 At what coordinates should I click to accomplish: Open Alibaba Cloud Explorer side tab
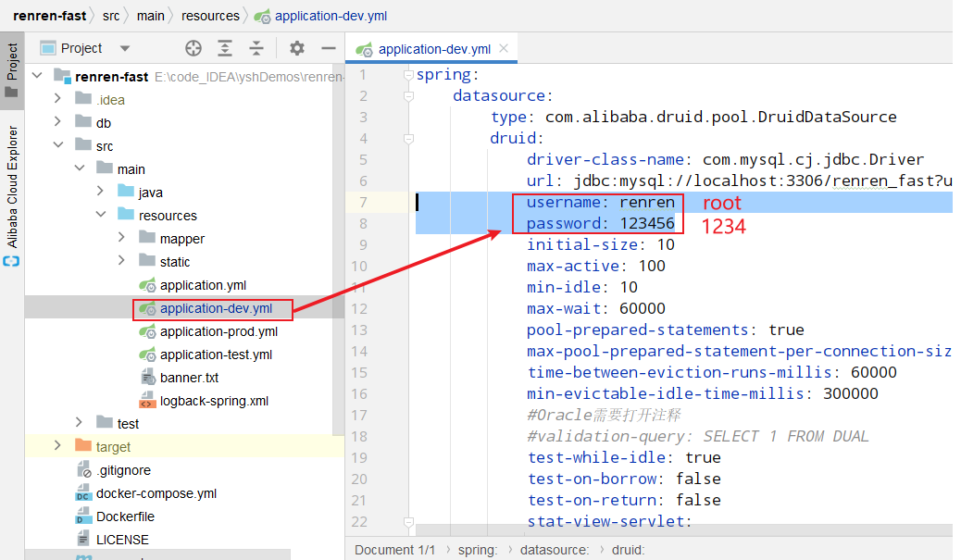12,194
